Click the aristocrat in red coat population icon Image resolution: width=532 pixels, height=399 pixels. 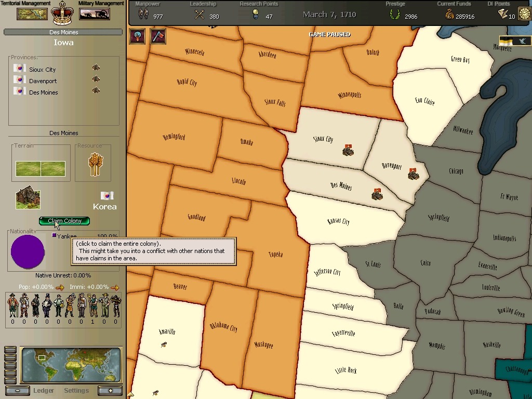pos(12,305)
